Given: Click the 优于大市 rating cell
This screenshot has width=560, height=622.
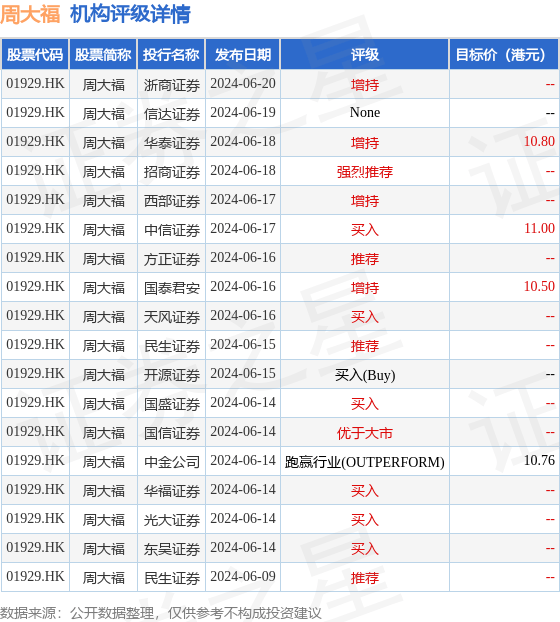Looking at the screenshot, I should tap(364, 432).
